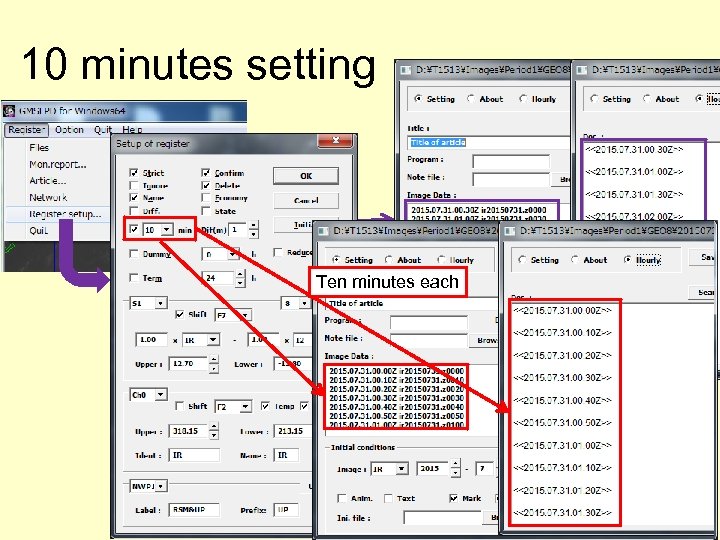Enable the Text checkbox under Initial conditions
This screenshot has width=720, height=540.
388,498
